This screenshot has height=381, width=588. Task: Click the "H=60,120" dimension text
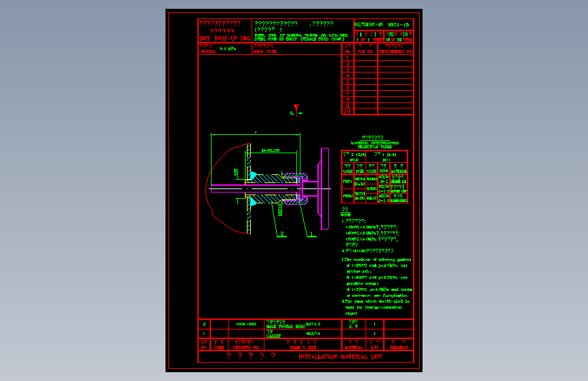click(271, 151)
